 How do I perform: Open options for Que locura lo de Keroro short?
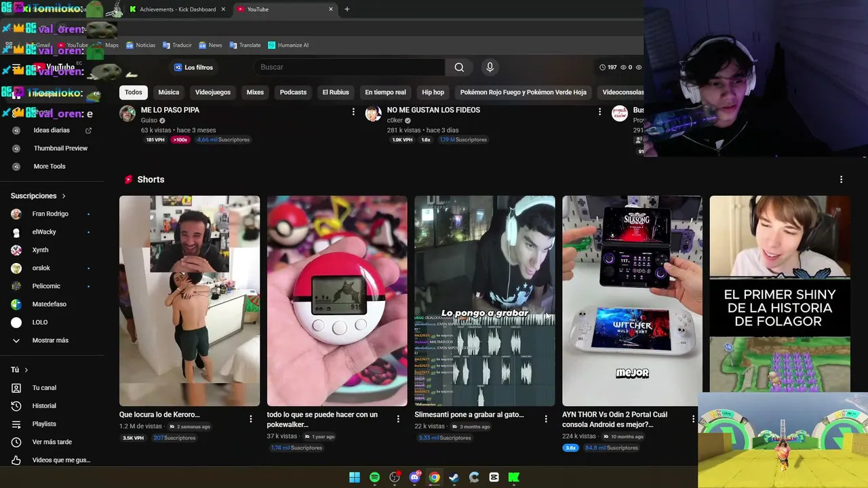(x=250, y=419)
